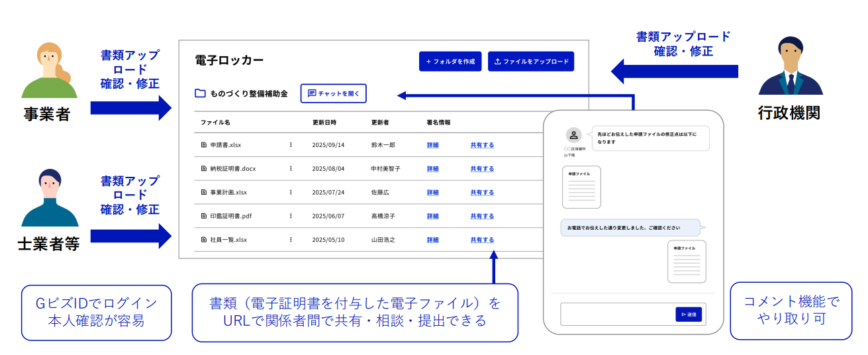Click updater name 高橋涼子
Viewport: 868px width, 355px height.
(x=383, y=216)
